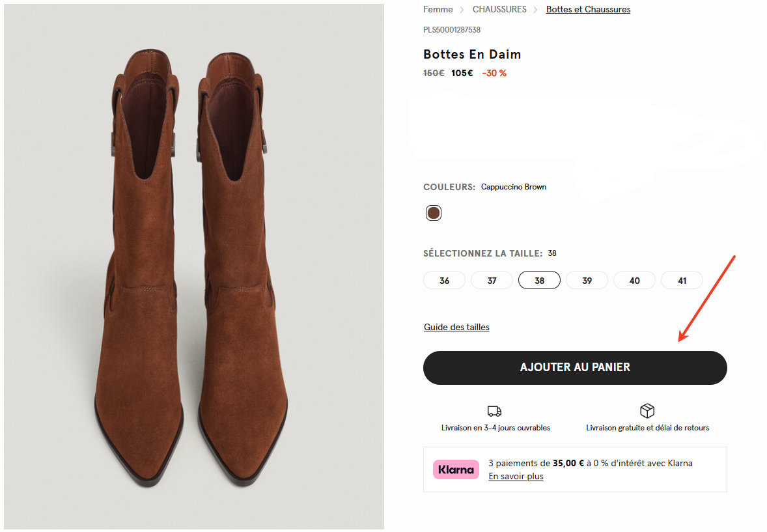Open the "Guide des tailles" link

(x=456, y=326)
